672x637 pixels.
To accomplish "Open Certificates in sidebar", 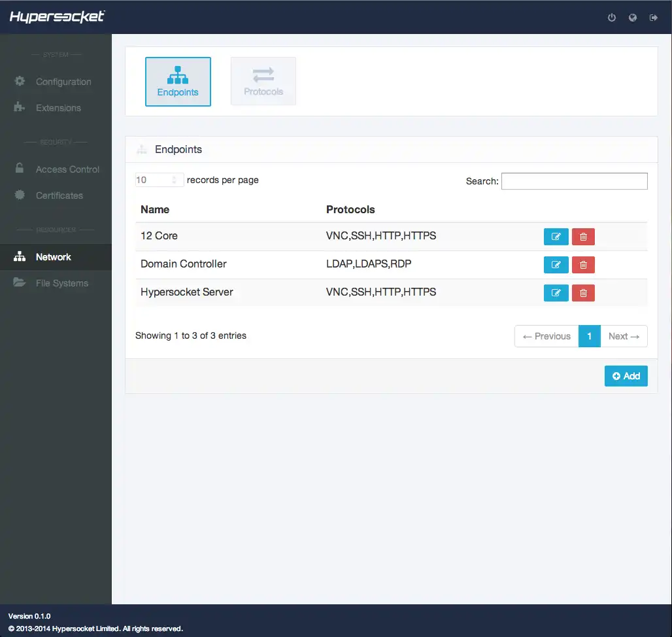I will [56, 196].
